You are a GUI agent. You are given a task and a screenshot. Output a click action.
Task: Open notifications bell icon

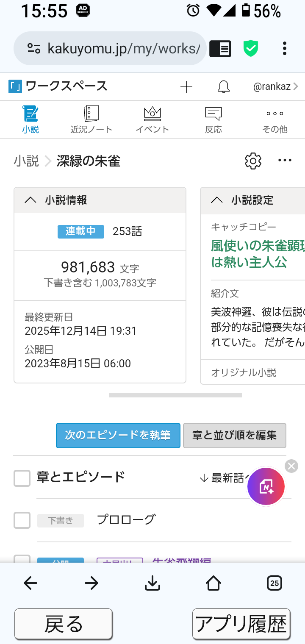pos(224,87)
